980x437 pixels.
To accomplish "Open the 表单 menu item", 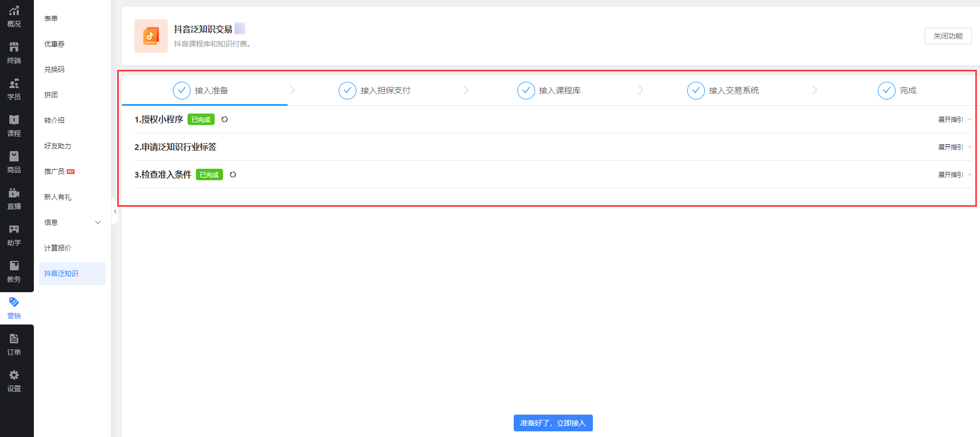I will pos(51,18).
